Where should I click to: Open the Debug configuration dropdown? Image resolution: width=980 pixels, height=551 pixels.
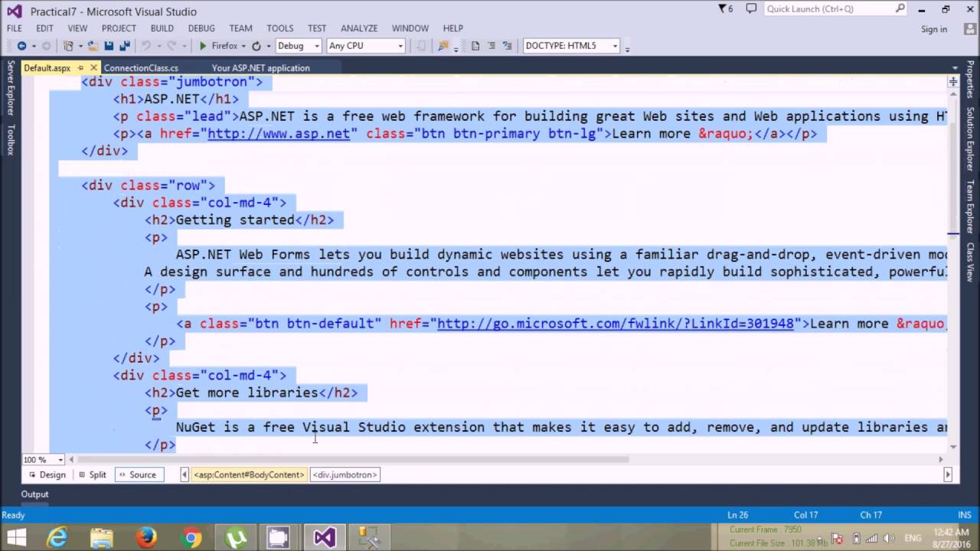pyautogui.click(x=316, y=46)
